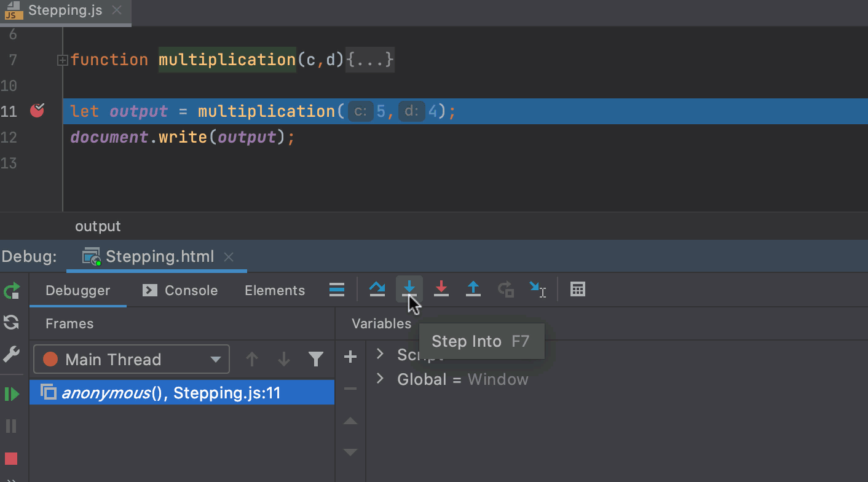This screenshot has height=482, width=868.
Task: Click the Resume Program icon
Action: point(12,394)
